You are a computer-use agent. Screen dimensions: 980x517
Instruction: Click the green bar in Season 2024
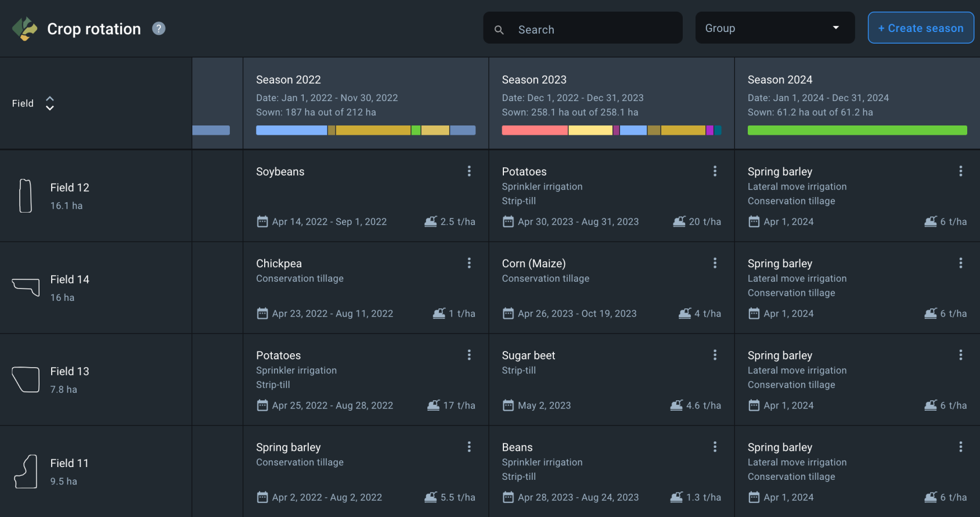(x=857, y=131)
